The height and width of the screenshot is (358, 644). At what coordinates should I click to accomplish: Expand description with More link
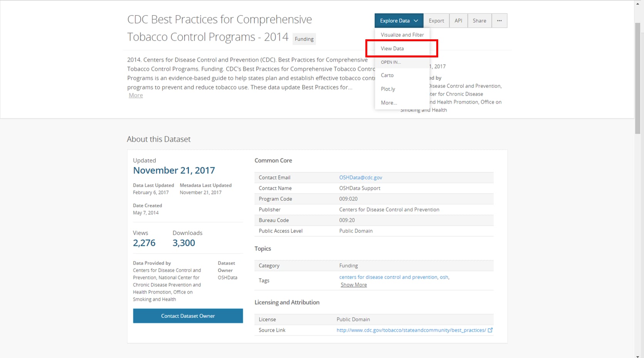[x=136, y=95]
